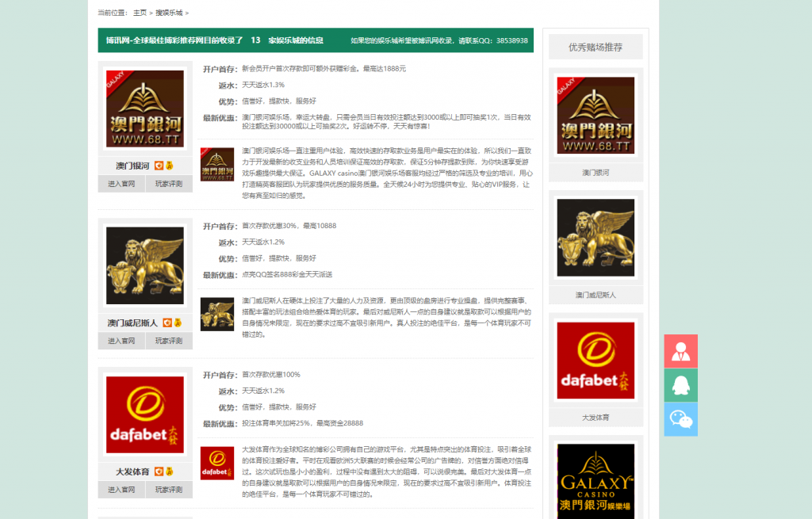The width and height of the screenshot is (812, 519).
Task: Click the orange shield badge beside 澳门银河
Action: 159,166
